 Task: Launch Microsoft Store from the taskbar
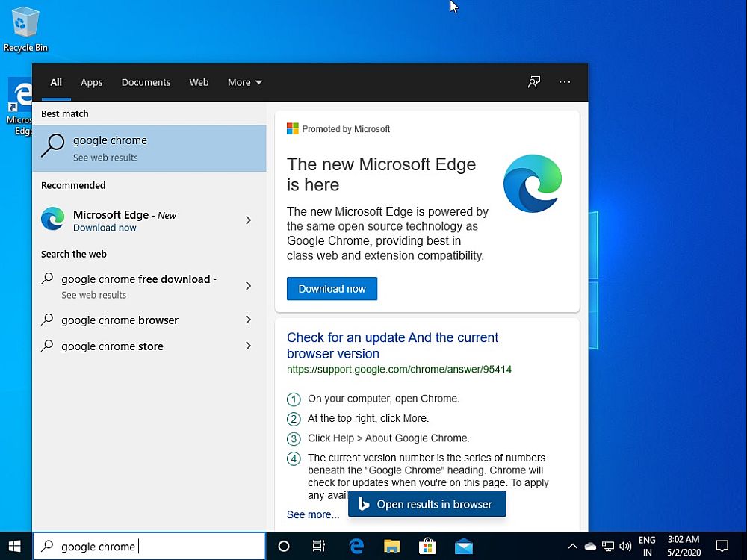click(x=427, y=546)
